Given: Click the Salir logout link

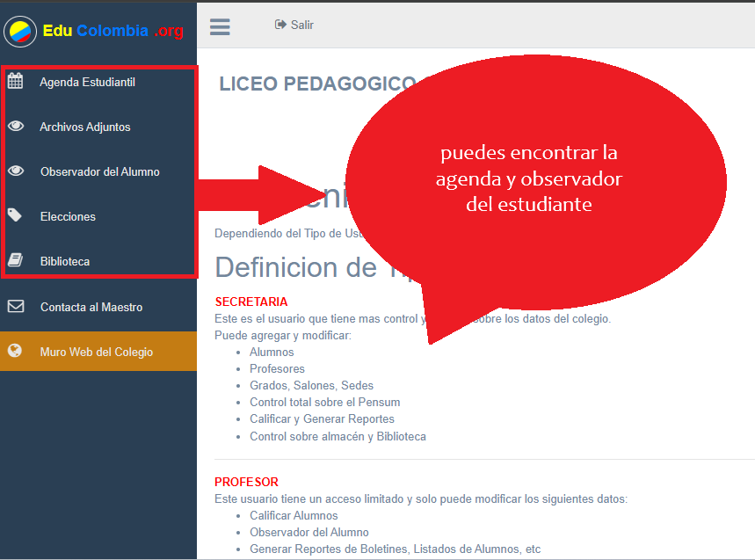Looking at the screenshot, I should [301, 25].
